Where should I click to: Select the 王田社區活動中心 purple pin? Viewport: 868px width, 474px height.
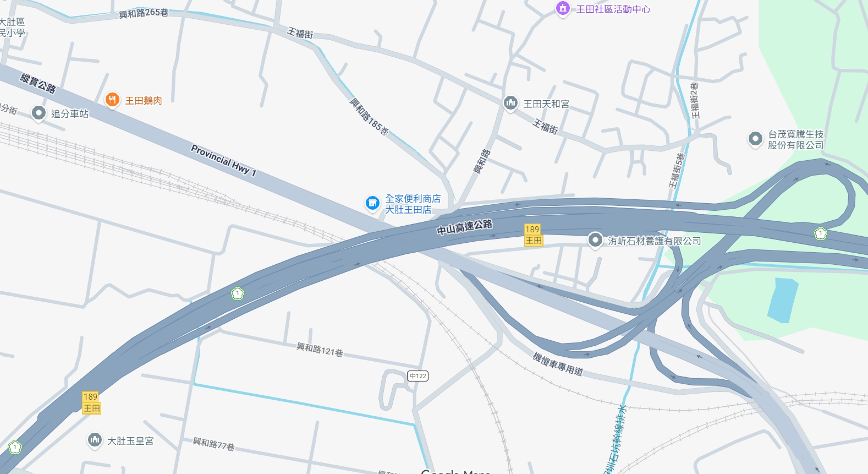[562, 9]
